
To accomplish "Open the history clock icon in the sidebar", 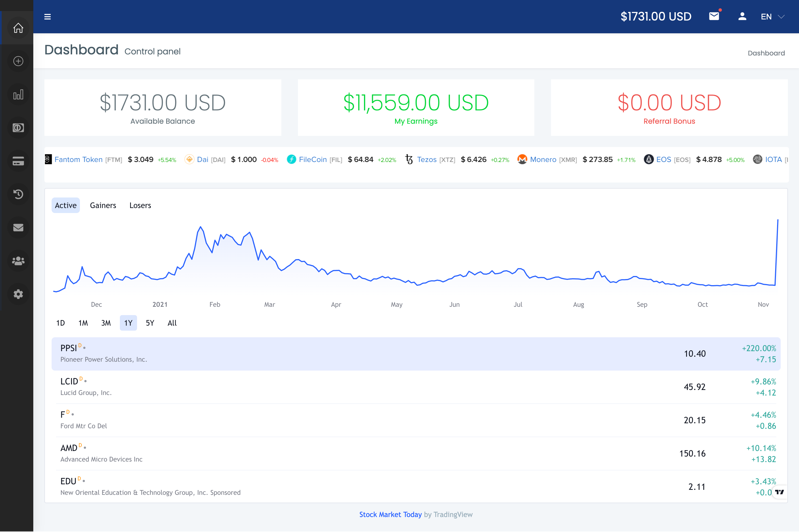I will (18, 194).
